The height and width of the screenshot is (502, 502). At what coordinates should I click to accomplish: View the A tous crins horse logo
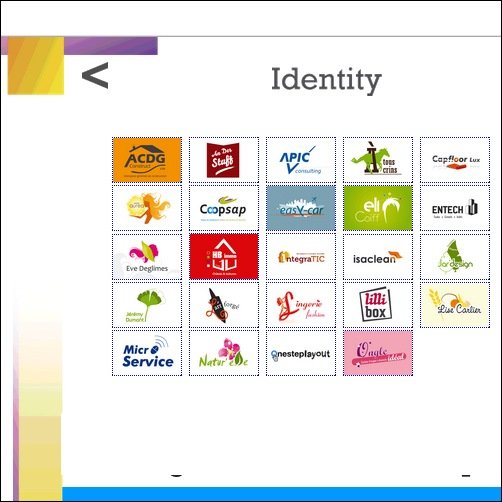click(378, 160)
